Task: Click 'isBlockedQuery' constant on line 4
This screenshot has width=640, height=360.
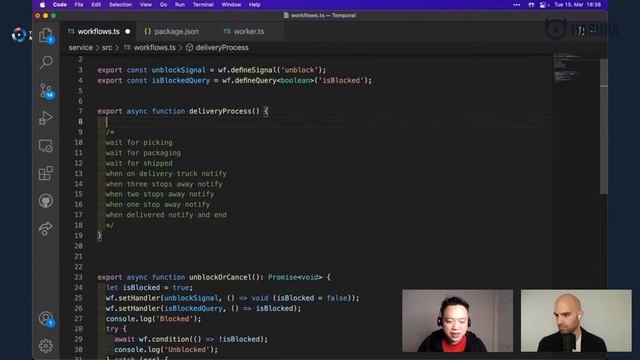Action: coord(181,80)
